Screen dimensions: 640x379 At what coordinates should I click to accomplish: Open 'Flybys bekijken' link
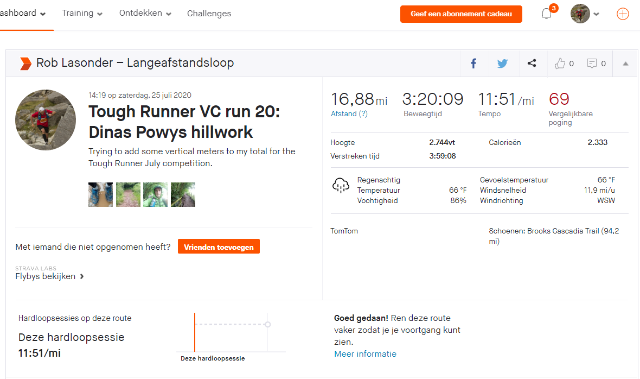coord(49,276)
